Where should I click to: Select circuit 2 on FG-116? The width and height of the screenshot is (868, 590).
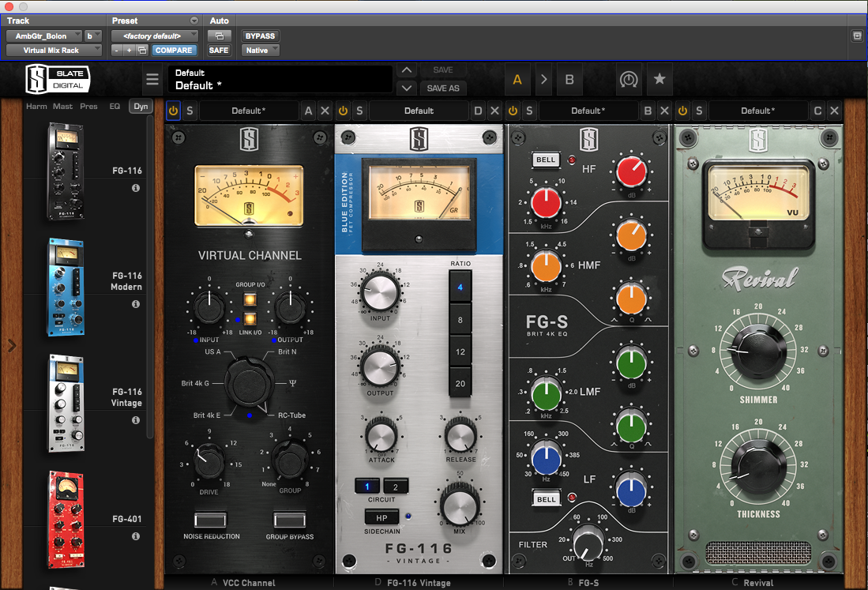[395, 487]
